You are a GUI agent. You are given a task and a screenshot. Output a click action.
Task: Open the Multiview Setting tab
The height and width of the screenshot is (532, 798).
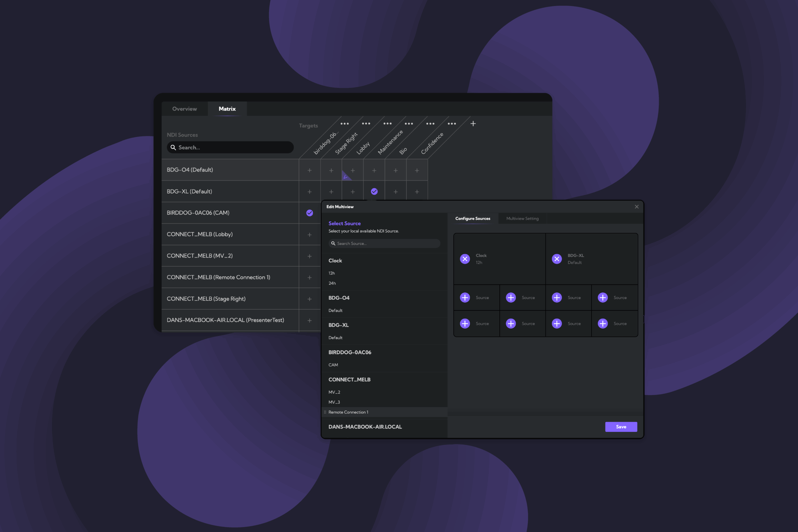[522, 218]
